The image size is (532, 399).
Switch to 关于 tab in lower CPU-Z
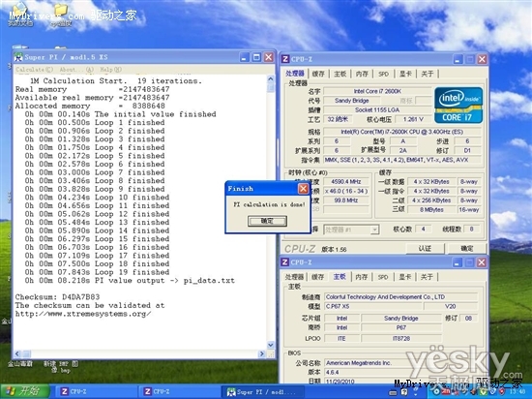[427, 277]
